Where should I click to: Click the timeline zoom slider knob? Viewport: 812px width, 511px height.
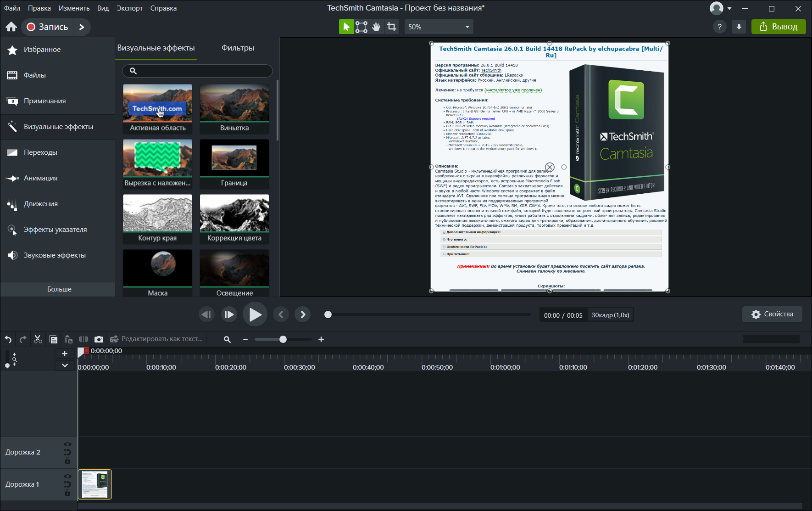(x=283, y=340)
